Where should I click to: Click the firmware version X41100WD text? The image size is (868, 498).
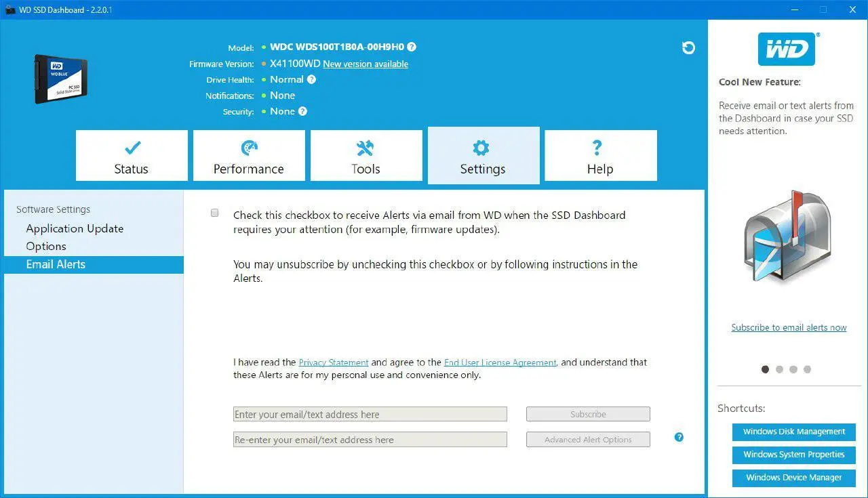click(295, 64)
